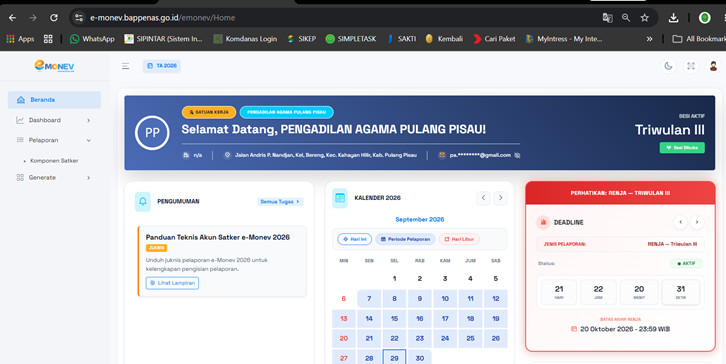Viewport: 726px width, 364px height.
Task: Open the e-Monev logo home link
Action: click(x=54, y=66)
